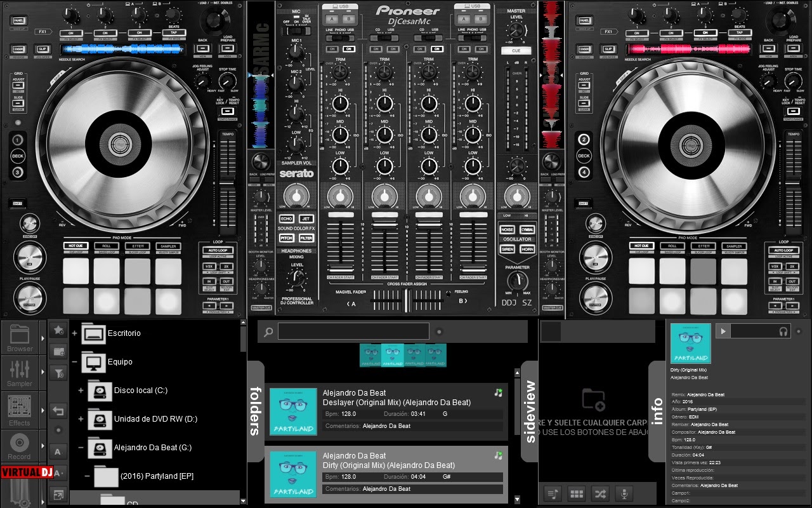Viewport: 812px width, 508px height.
Task: Open the Effects panel in left sidebar
Action: tap(20, 410)
